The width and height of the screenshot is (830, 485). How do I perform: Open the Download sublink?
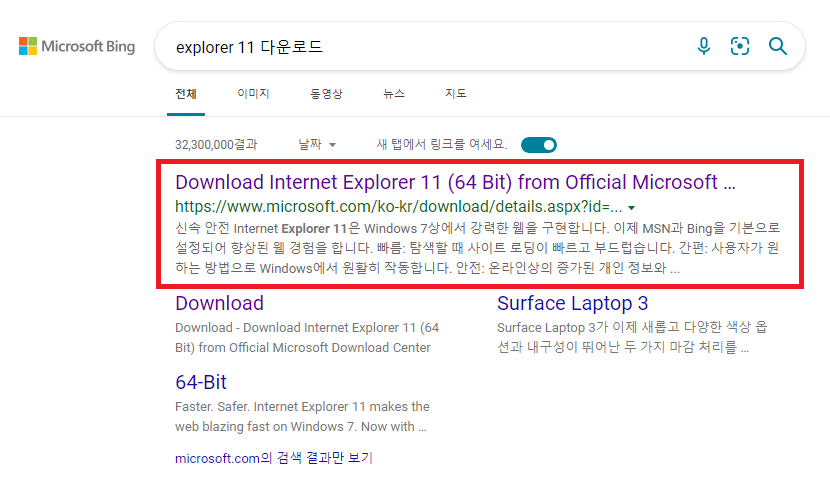(x=219, y=303)
